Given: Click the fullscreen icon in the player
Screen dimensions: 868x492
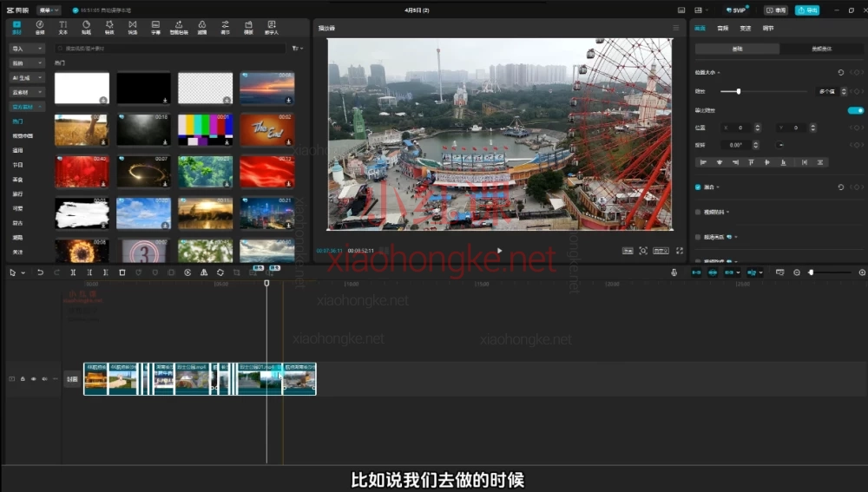Looking at the screenshot, I should [680, 251].
